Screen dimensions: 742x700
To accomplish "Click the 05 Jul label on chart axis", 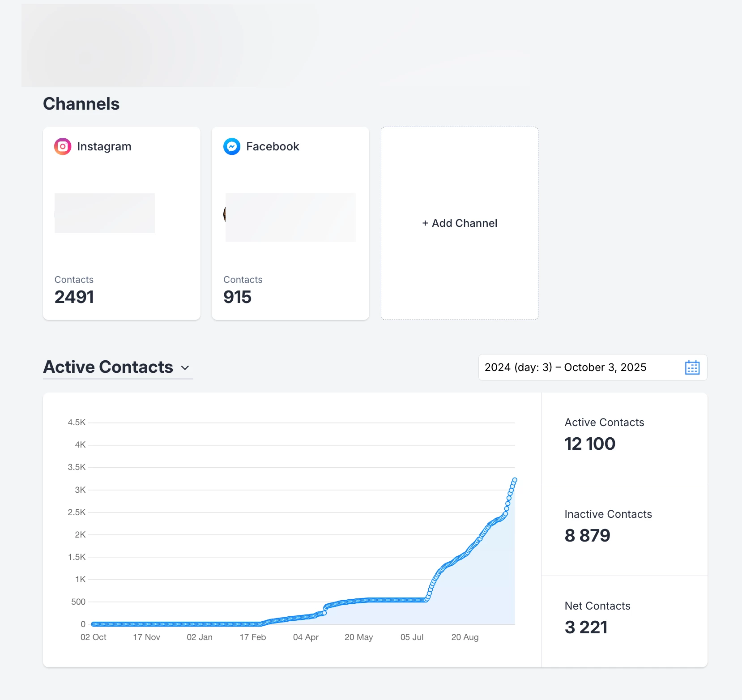I will tap(412, 637).
